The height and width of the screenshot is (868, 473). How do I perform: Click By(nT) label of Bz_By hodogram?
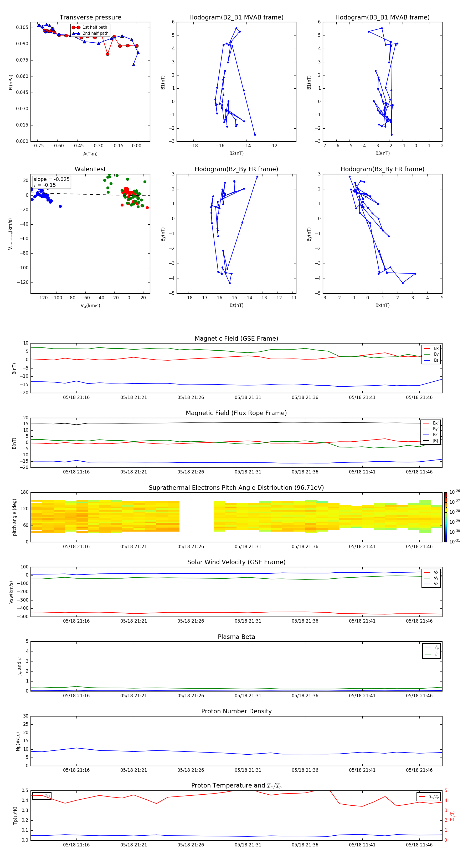(163, 234)
